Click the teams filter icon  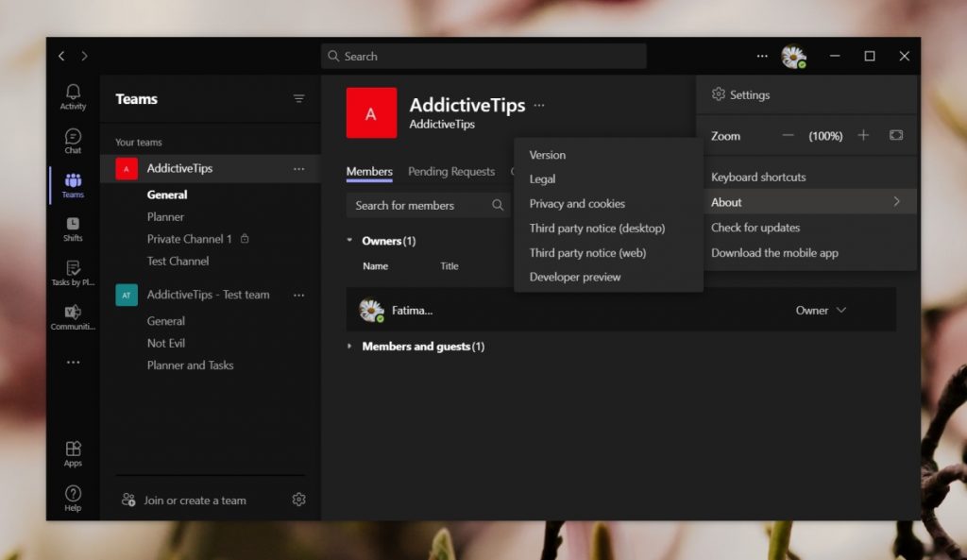pos(299,98)
